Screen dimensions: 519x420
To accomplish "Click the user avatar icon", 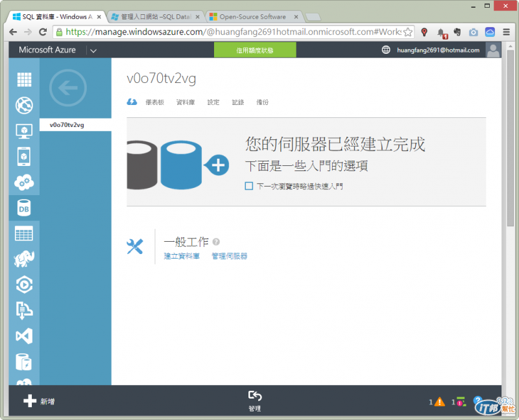I will point(493,50).
